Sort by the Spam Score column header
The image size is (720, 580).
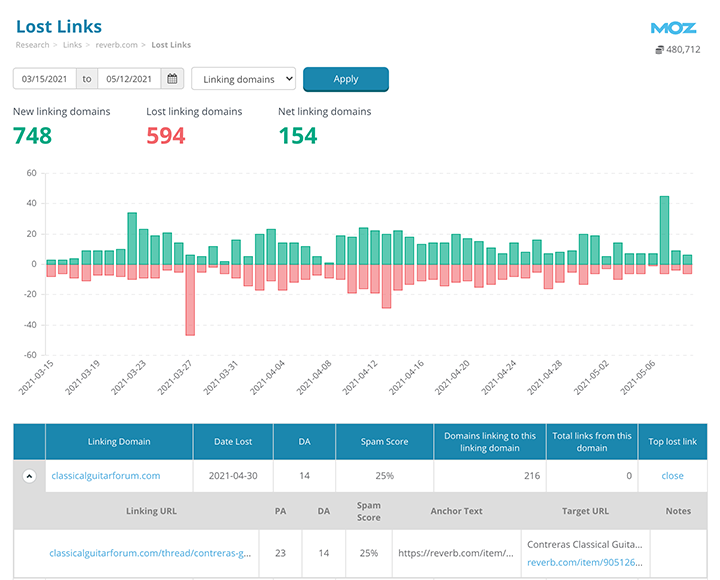click(x=382, y=442)
